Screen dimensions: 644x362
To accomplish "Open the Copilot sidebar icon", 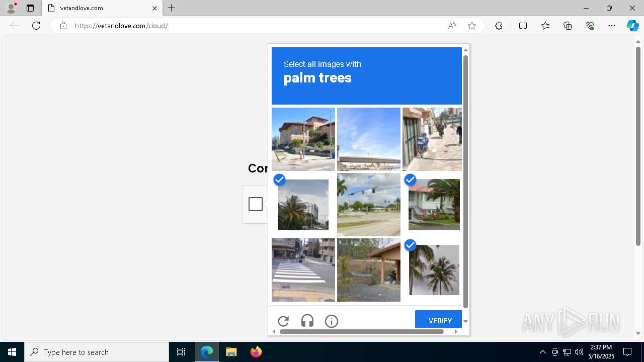I will coord(632,26).
